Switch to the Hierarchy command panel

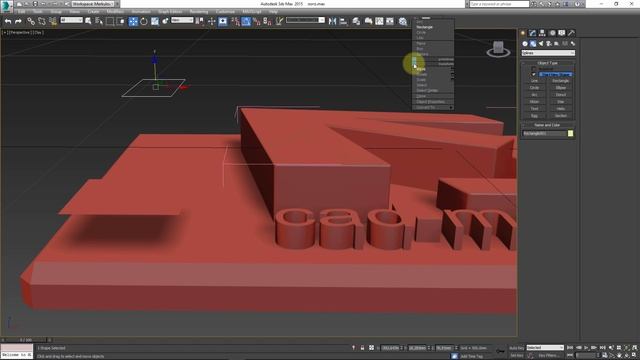pos(542,33)
